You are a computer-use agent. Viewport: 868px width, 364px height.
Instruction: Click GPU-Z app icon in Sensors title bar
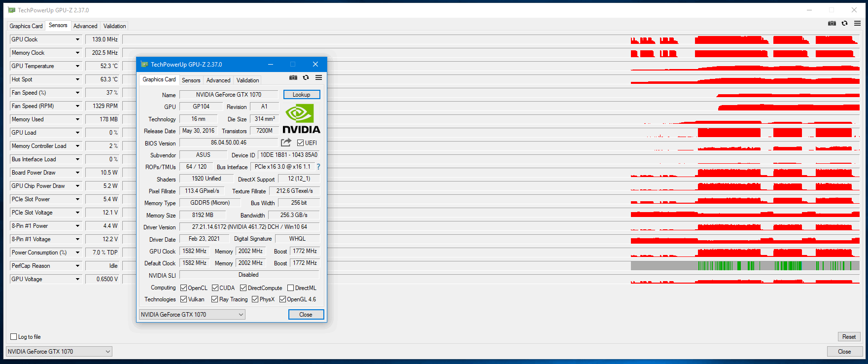11,10
